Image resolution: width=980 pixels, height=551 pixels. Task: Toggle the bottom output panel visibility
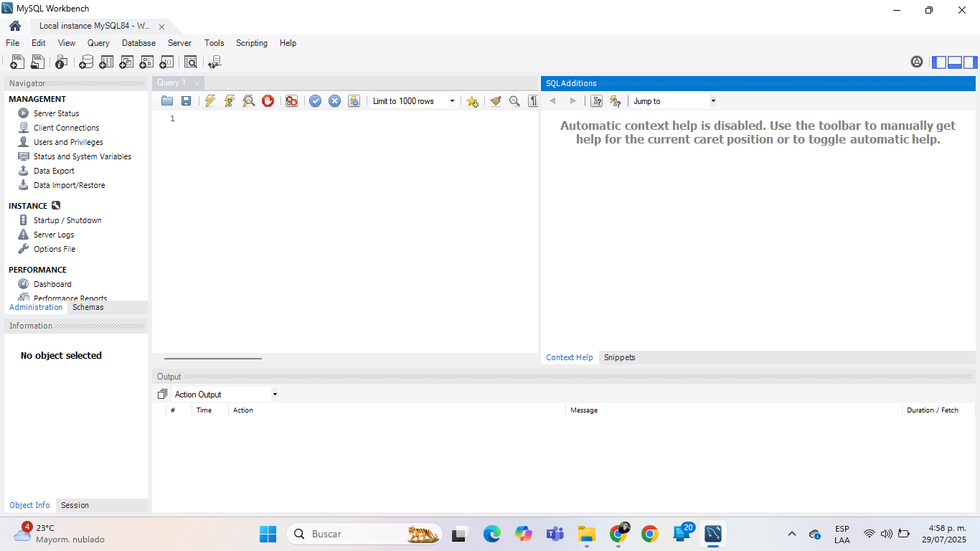pos(955,62)
